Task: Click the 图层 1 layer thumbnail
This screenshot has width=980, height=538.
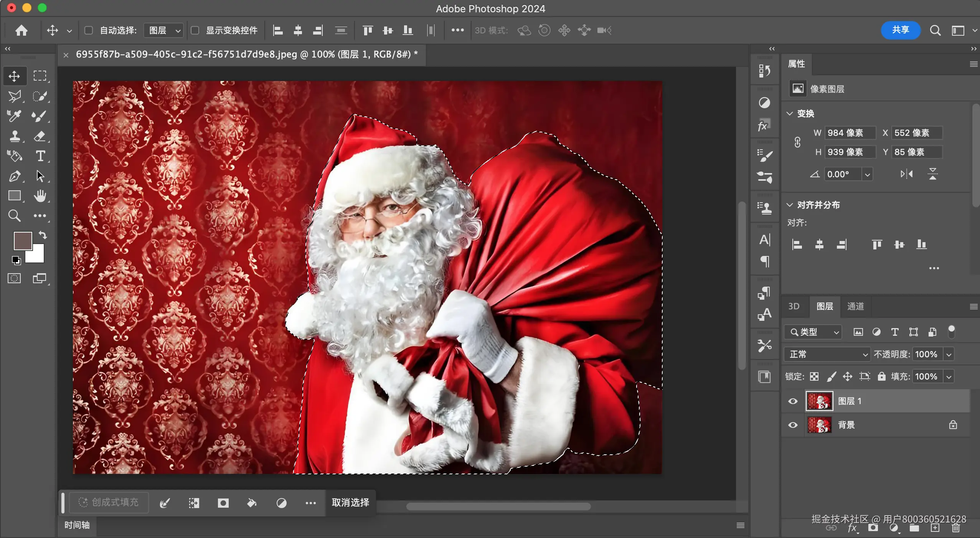Action: (x=820, y=401)
